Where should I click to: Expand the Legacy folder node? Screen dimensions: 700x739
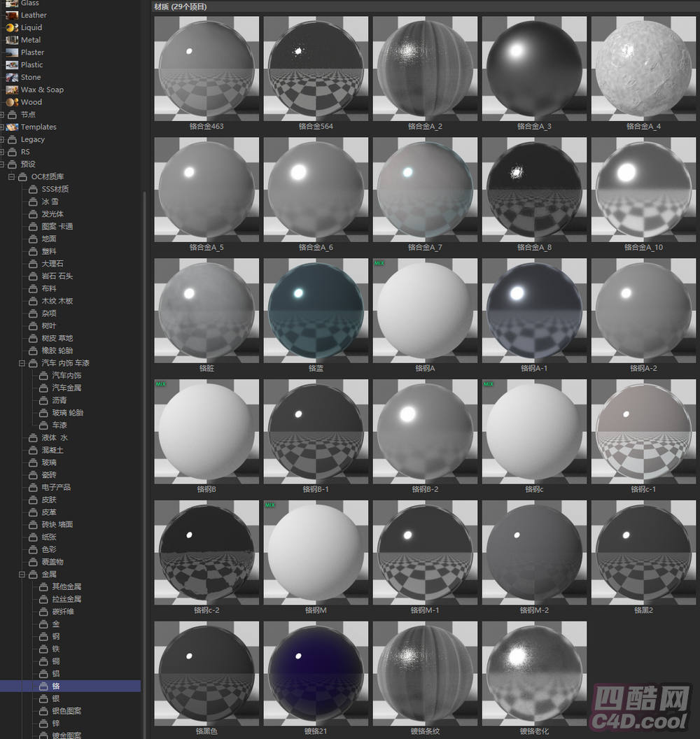[3, 139]
